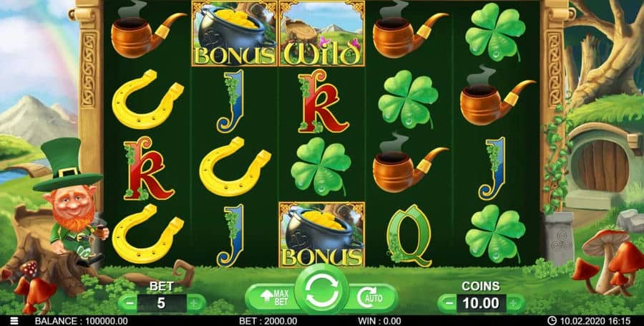Viewport: 644px width, 326px height.
Task: Spin the reels with the green button
Action: 321,290
